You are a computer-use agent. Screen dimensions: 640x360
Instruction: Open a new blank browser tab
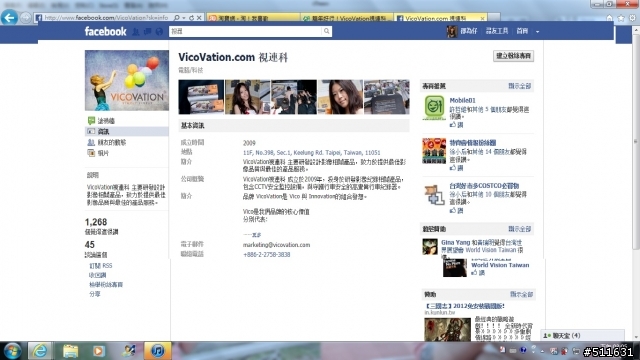494,18
